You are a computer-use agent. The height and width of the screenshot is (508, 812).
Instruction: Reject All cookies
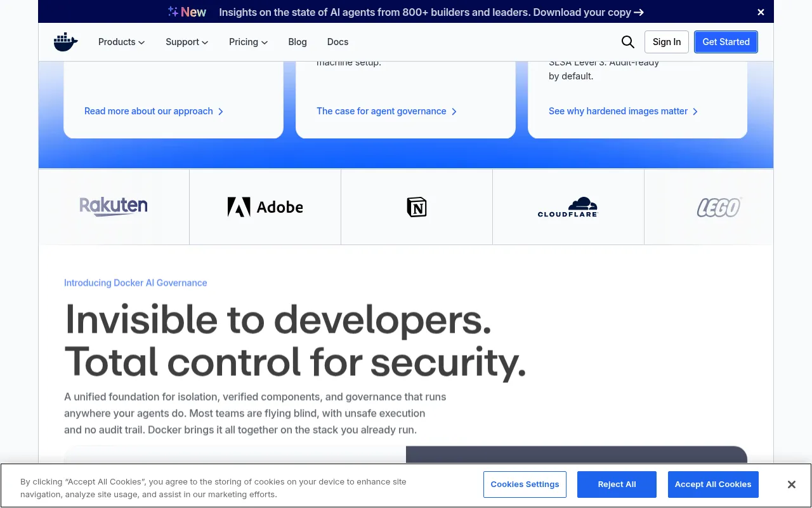[x=617, y=485]
